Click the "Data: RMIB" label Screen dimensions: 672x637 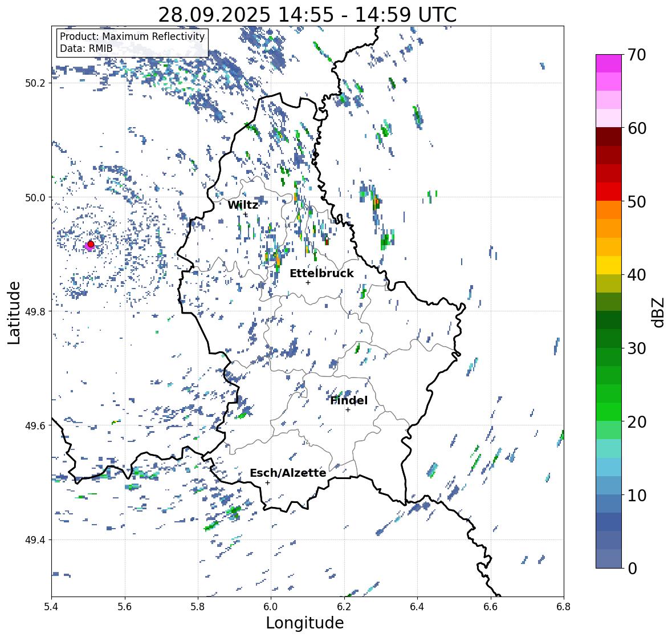tap(86, 48)
